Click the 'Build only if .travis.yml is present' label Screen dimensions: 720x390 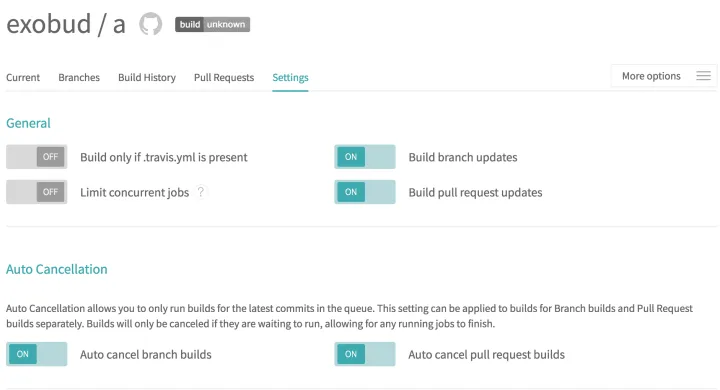[x=163, y=157]
